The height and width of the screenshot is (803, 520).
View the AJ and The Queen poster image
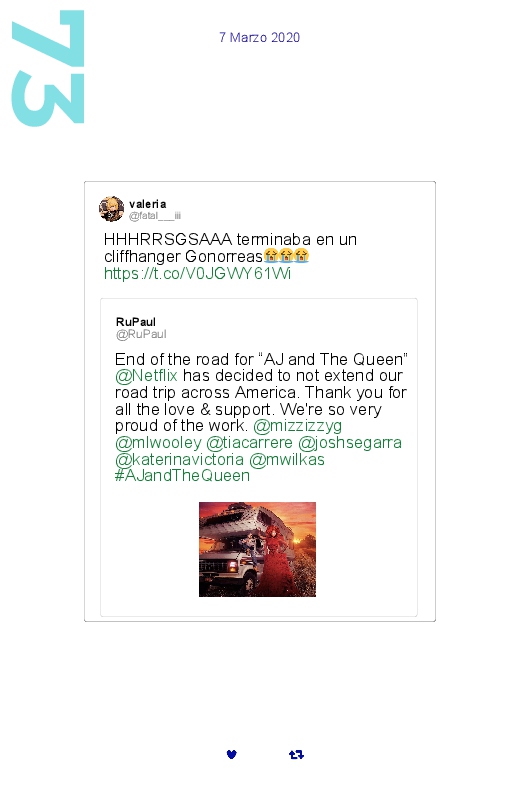pos(257,549)
